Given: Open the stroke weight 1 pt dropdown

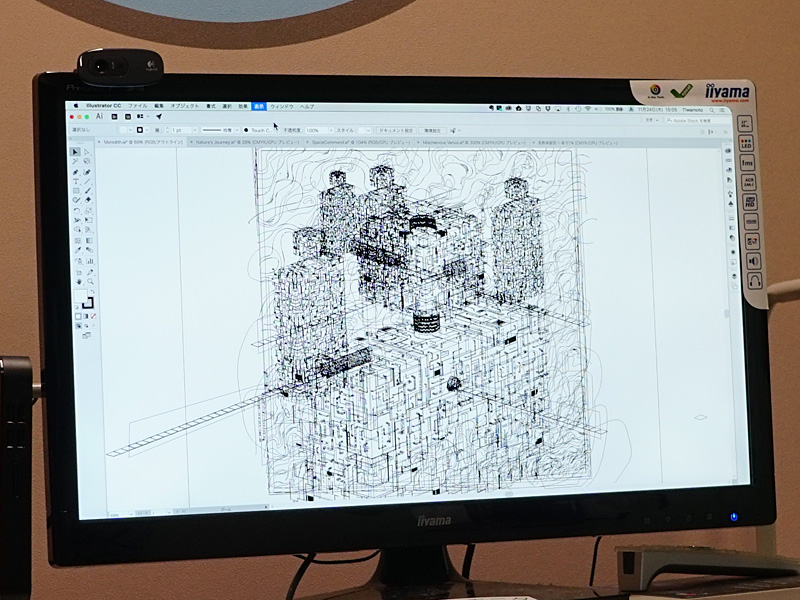Looking at the screenshot, I should [x=194, y=130].
